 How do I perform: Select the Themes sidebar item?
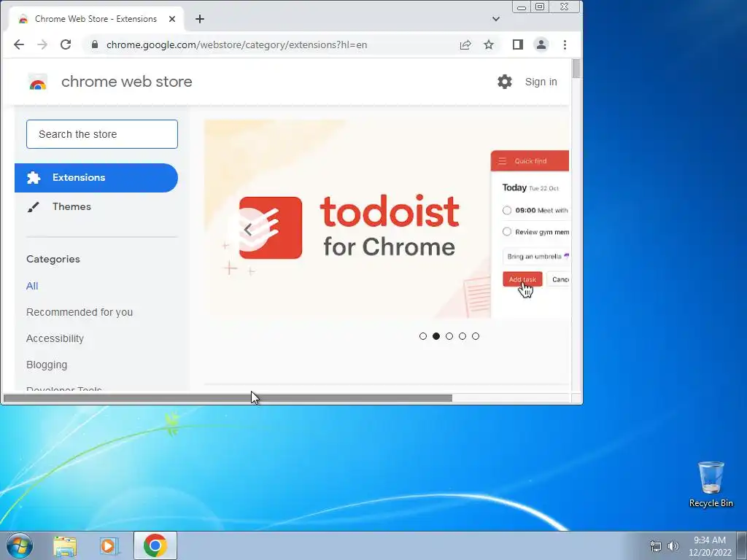(x=96, y=206)
